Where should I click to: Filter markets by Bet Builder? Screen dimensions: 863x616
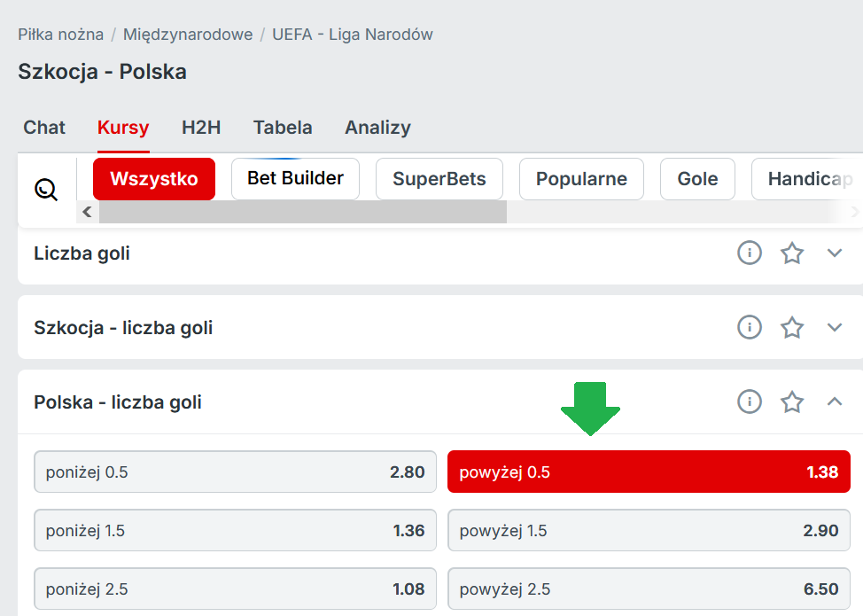(x=295, y=179)
